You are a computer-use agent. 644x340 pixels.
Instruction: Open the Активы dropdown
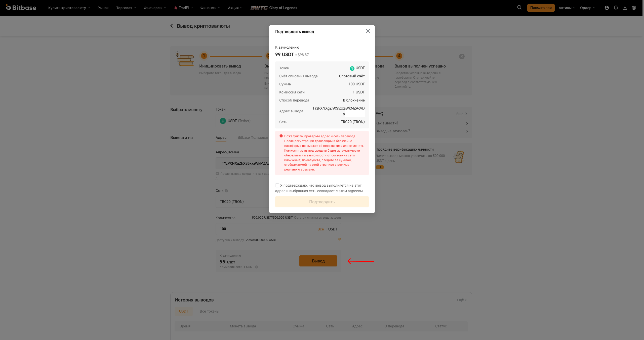coord(567,8)
